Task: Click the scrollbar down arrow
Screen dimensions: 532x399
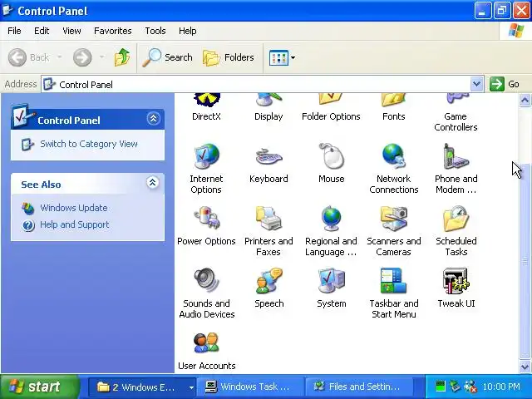Action: coord(525,367)
